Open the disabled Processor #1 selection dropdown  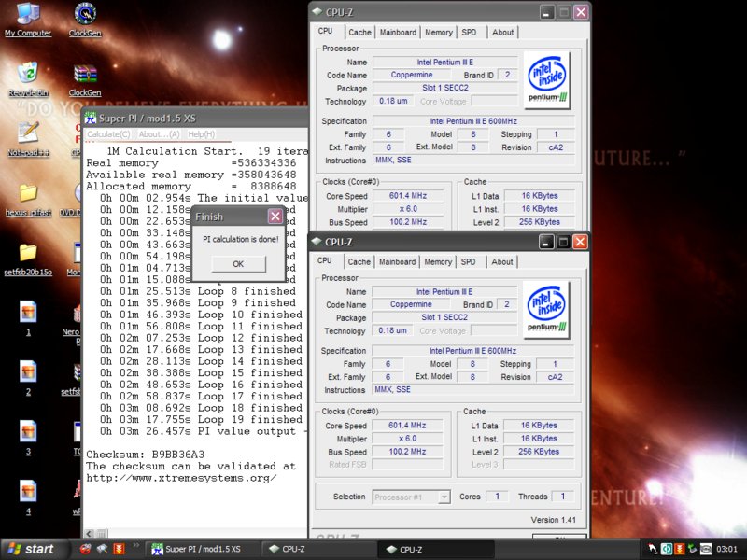[x=411, y=497]
